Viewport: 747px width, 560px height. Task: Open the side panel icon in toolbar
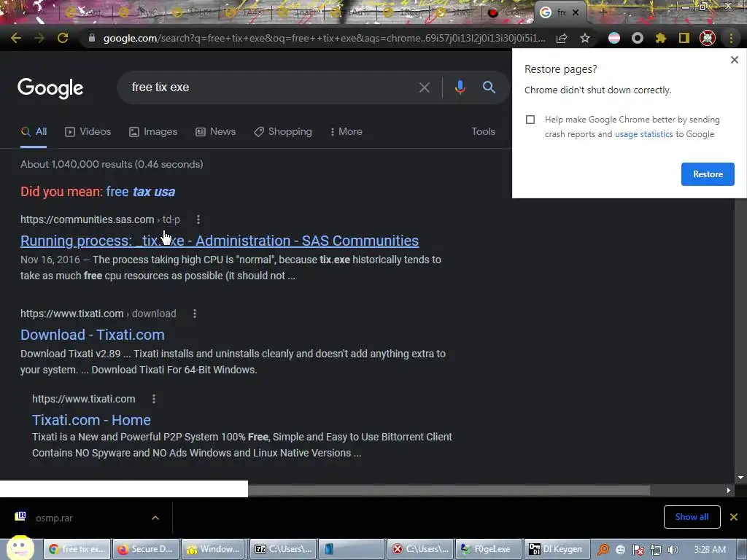pyautogui.click(x=684, y=38)
